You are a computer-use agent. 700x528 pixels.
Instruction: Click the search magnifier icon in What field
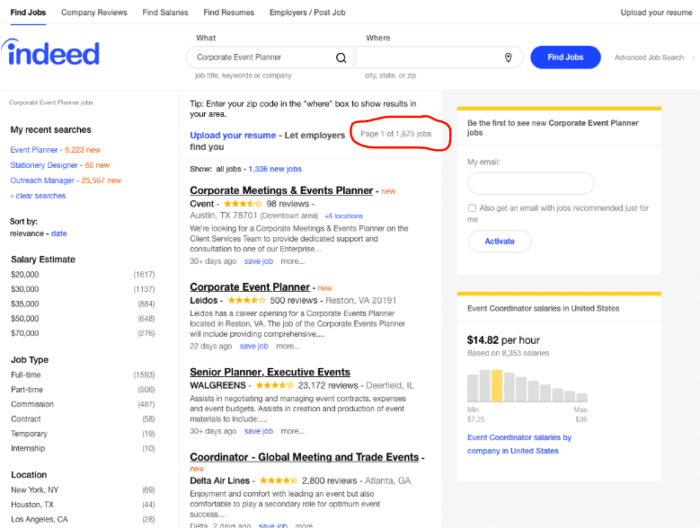coord(341,58)
